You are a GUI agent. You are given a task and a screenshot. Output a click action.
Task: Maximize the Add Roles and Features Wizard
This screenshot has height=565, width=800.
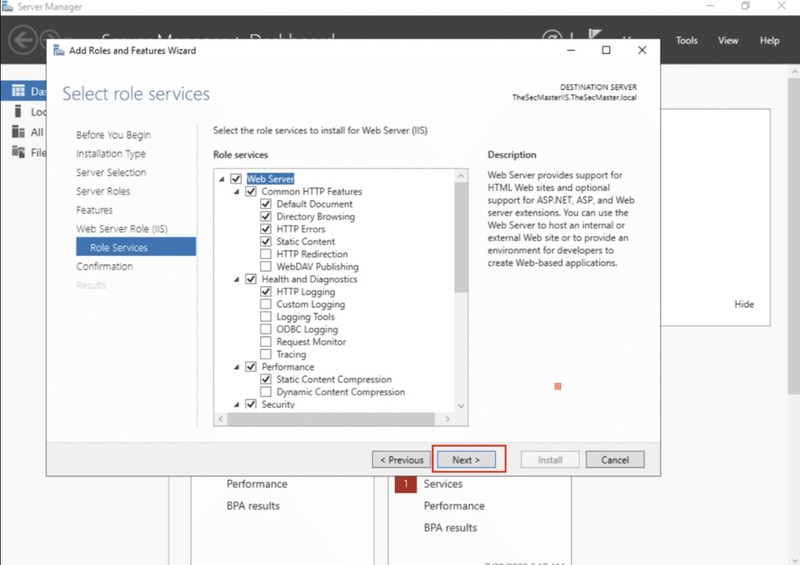click(606, 50)
